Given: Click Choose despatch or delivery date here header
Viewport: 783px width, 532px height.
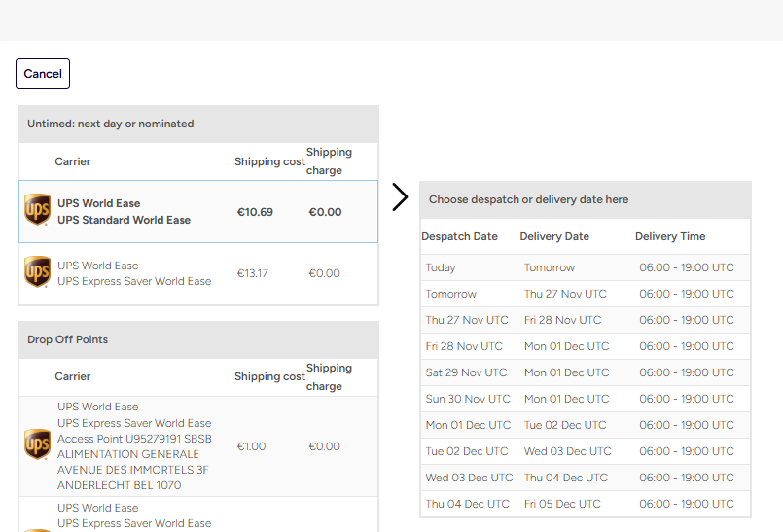Looking at the screenshot, I should [586, 199].
